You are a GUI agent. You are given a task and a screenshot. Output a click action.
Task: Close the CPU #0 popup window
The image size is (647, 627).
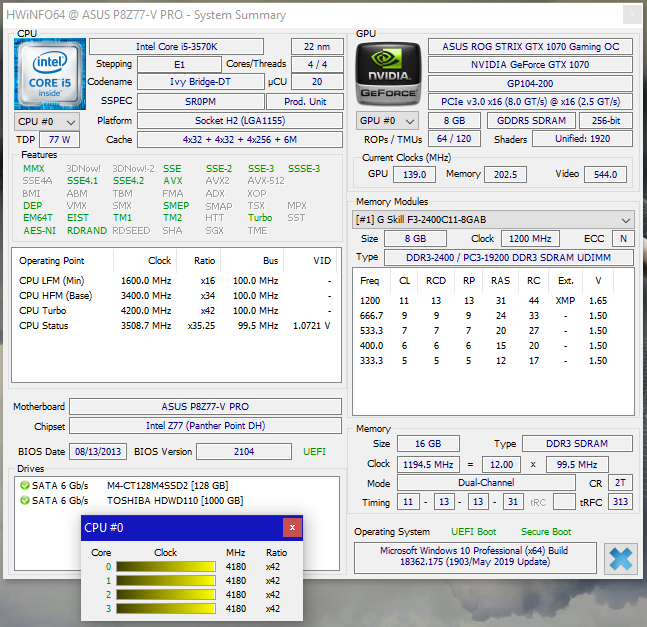pos(292,528)
